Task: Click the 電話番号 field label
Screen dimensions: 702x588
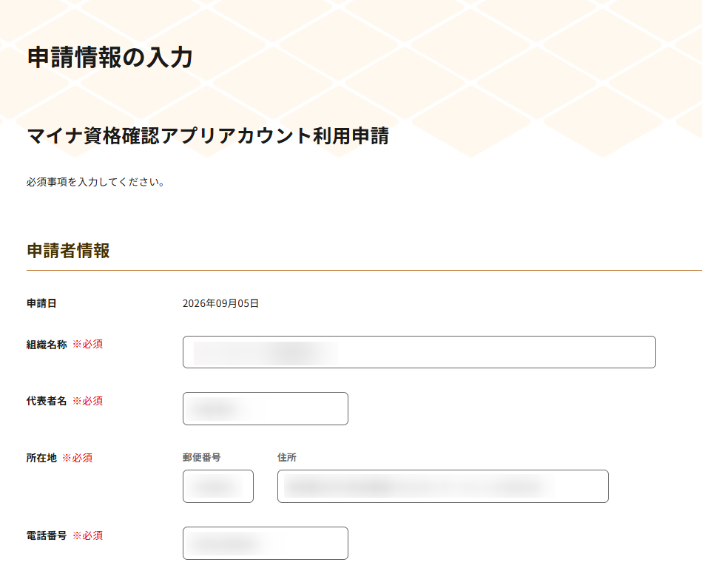Action: (x=47, y=535)
